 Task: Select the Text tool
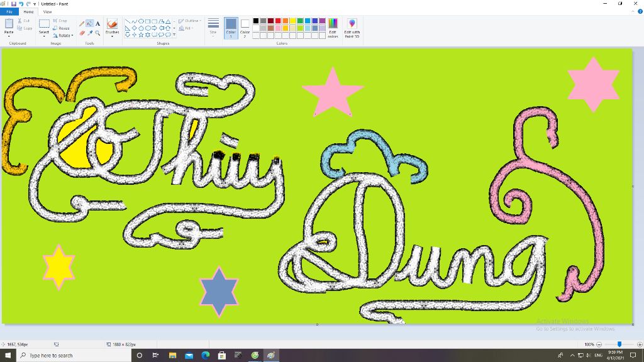tap(97, 24)
